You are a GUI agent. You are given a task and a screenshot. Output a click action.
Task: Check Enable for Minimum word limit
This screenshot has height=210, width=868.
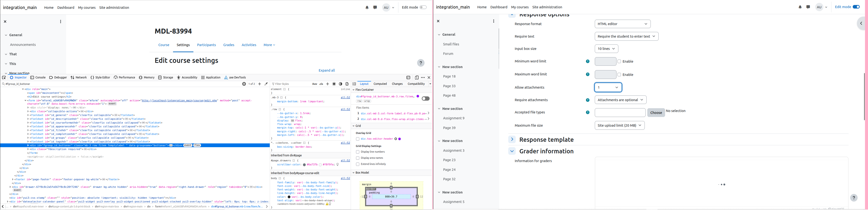coord(619,61)
